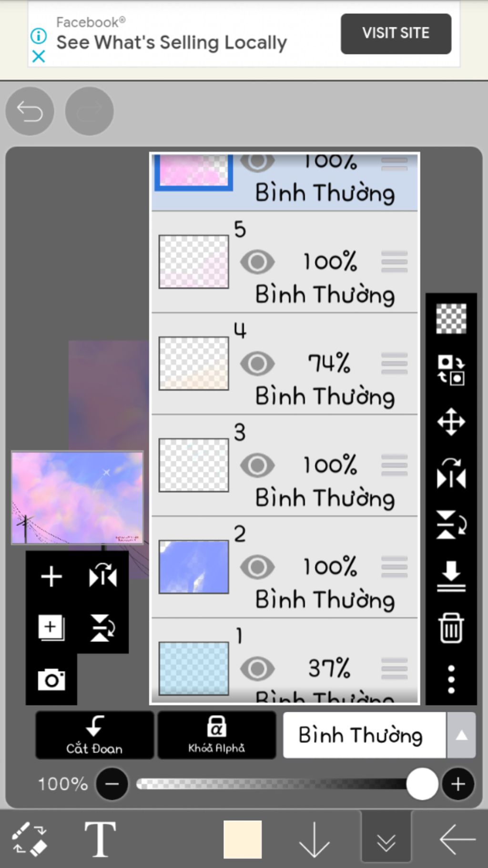This screenshot has width=488, height=868.
Task: Select layer 3 thumbnail
Action: (193, 465)
